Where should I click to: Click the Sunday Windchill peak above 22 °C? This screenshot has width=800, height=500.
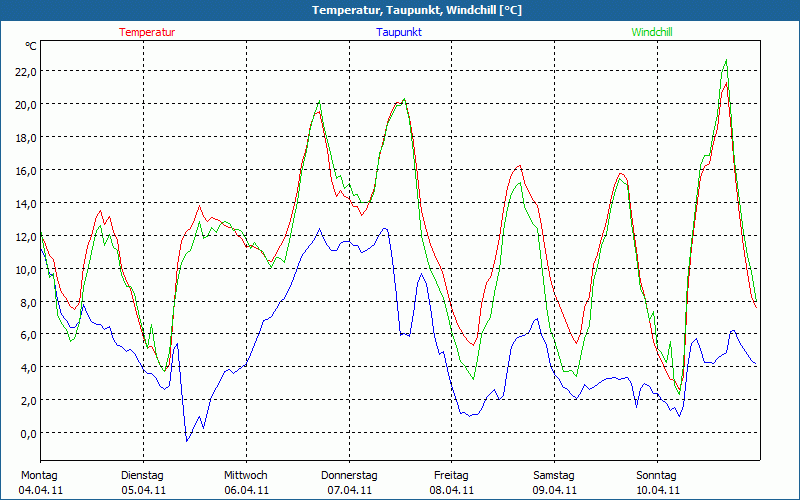coord(726,61)
